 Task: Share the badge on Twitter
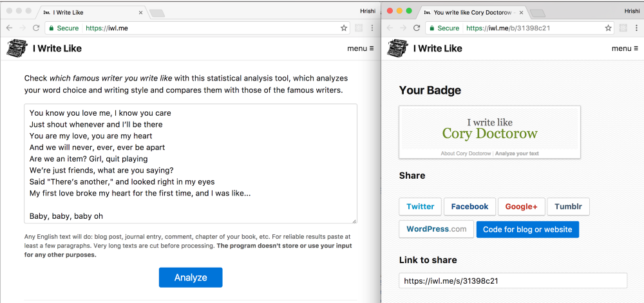420,207
